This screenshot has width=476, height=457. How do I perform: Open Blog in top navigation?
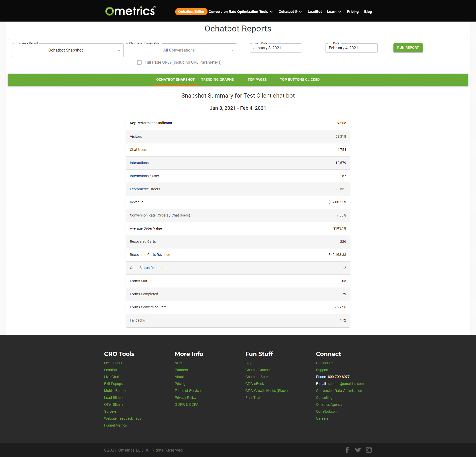[x=368, y=12]
